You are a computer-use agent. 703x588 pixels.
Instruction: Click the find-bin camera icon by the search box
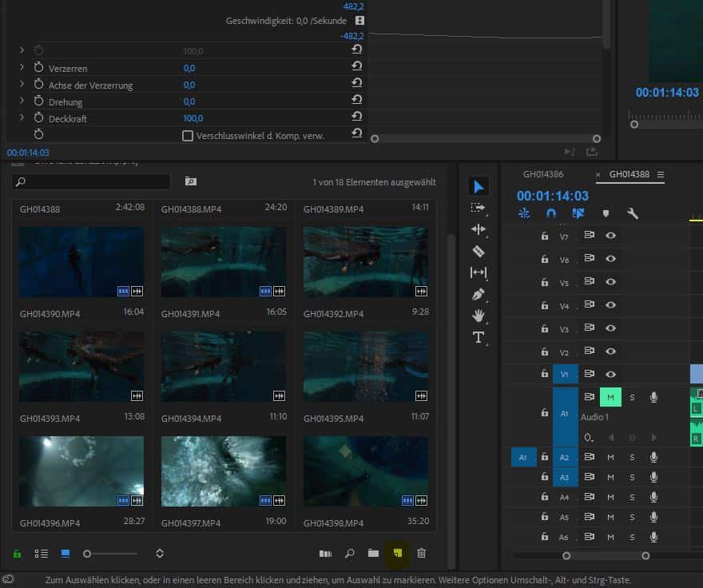coord(191,181)
